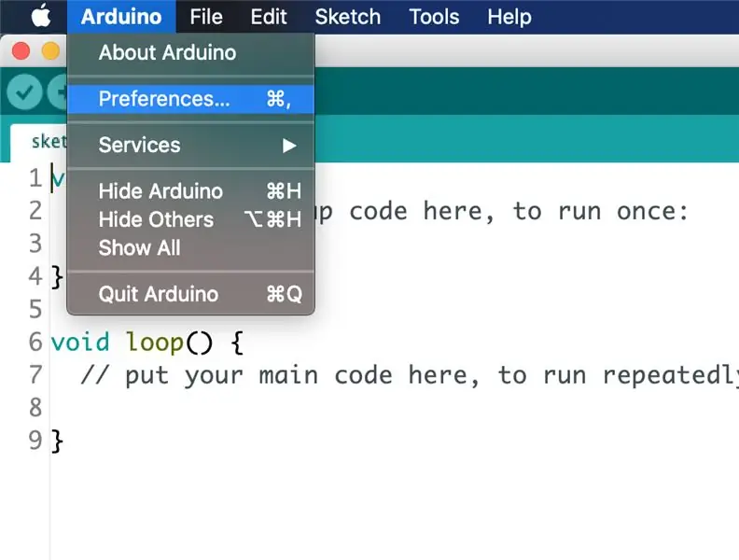Click the 'void' keyword on line 6
This screenshot has width=739, height=560.
(x=80, y=342)
